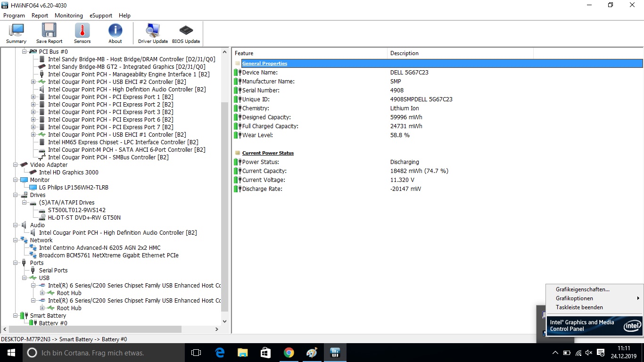This screenshot has width=644, height=362.
Task: Open the Summary toolbar button
Action: [x=17, y=33]
